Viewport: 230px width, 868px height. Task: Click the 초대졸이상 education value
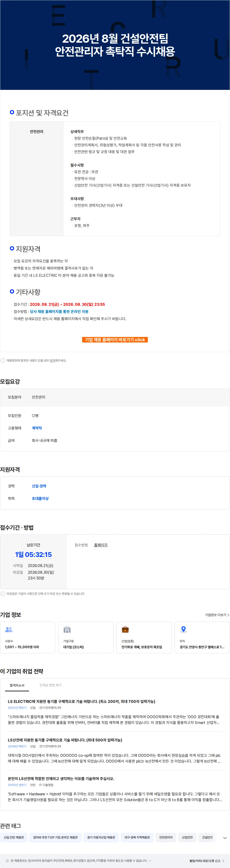point(40,498)
